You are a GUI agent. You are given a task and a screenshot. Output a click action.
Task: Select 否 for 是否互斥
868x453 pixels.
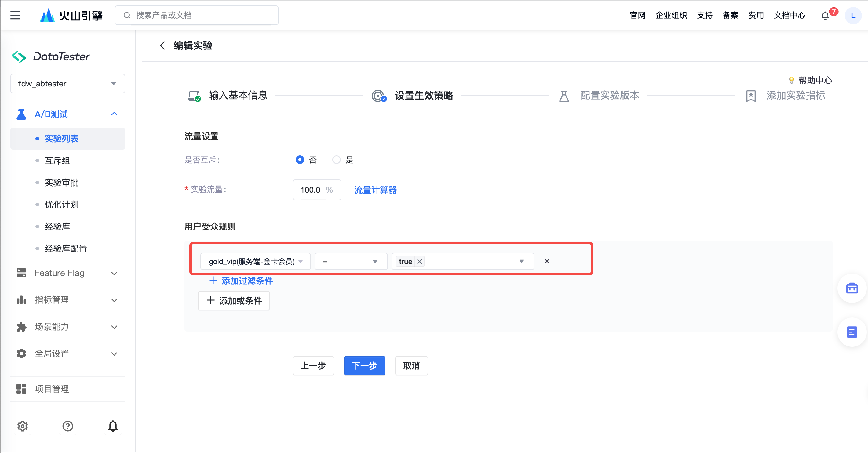(x=300, y=160)
